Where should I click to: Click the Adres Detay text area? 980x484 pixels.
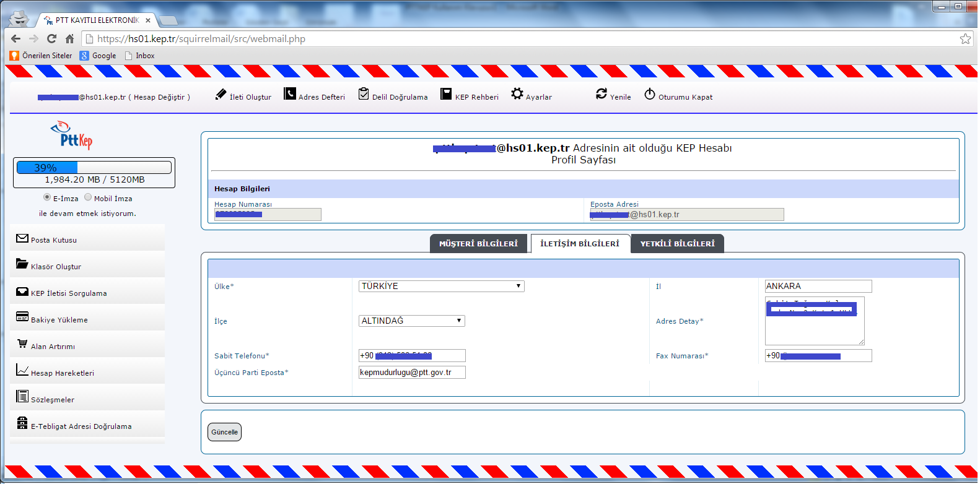(x=815, y=321)
